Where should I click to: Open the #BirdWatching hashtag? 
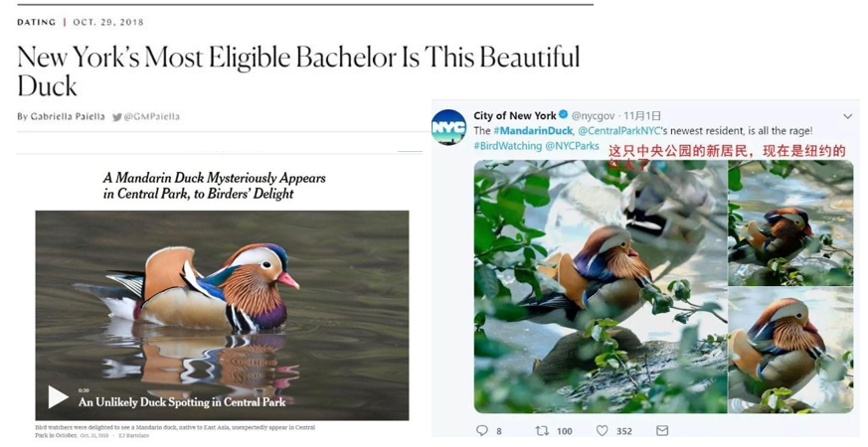click(x=508, y=146)
